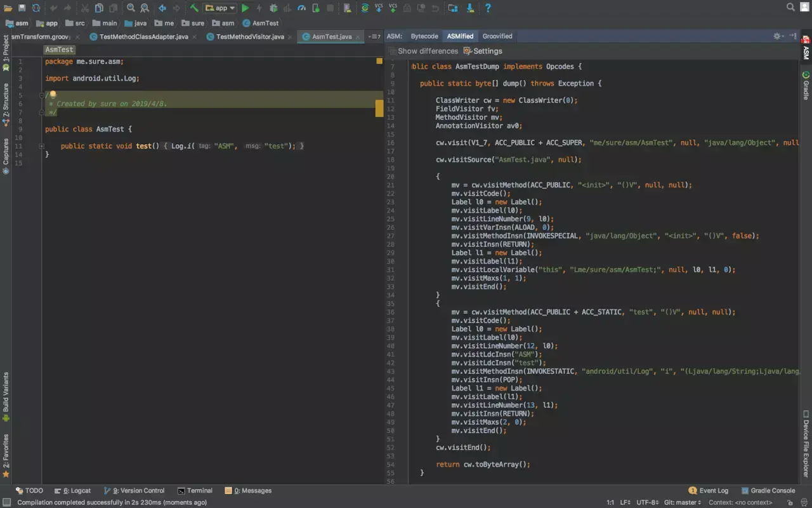The height and width of the screenshot is (508, 812).
Task: Open the Find magnifier icon in toolbar
Action: click(131, 8)
